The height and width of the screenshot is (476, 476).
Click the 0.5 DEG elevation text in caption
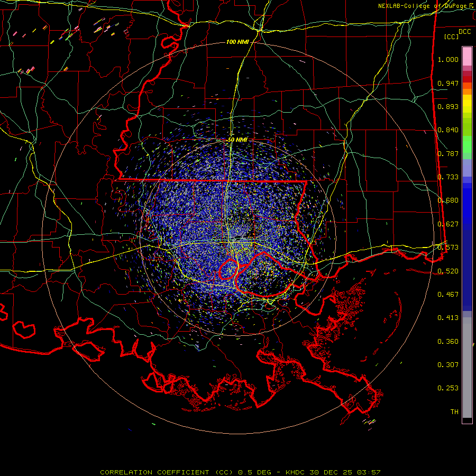(255, 472)
